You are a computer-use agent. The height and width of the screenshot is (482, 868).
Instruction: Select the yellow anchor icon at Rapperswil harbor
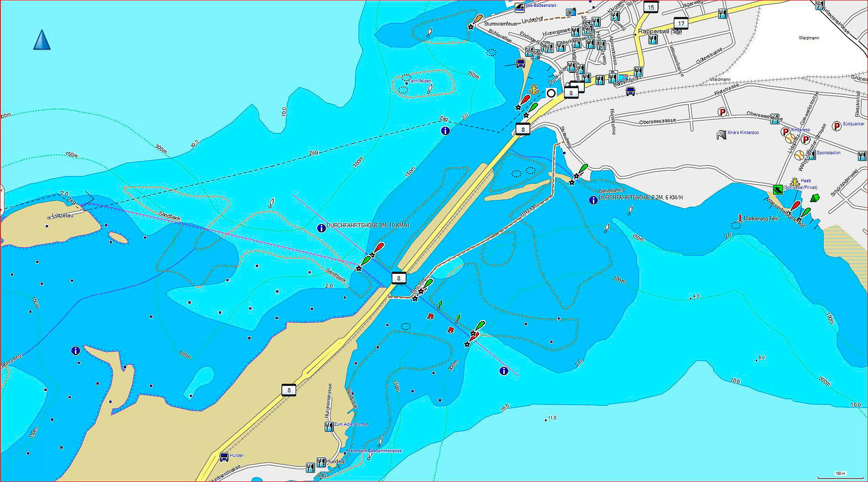pos(534,90)
